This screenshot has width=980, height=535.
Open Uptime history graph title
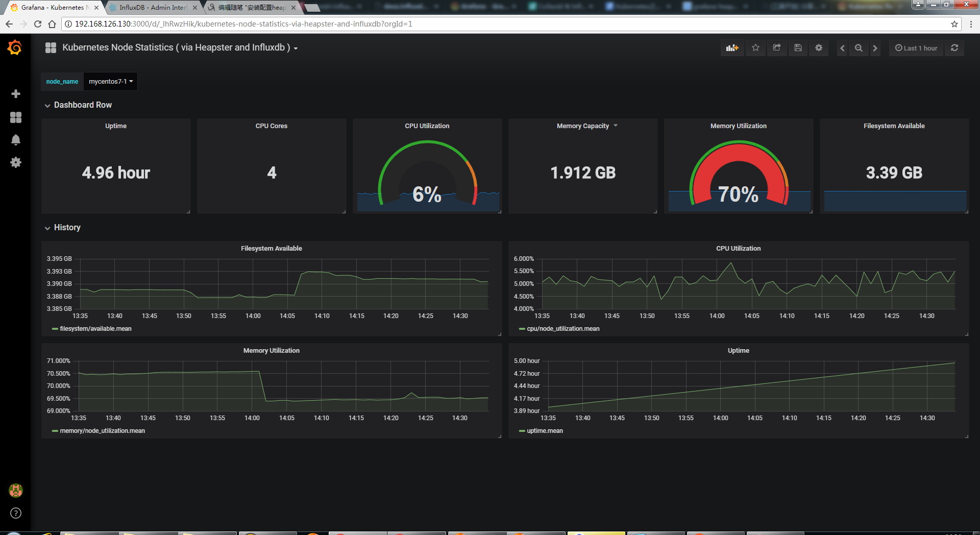click(x=739, y=351)
